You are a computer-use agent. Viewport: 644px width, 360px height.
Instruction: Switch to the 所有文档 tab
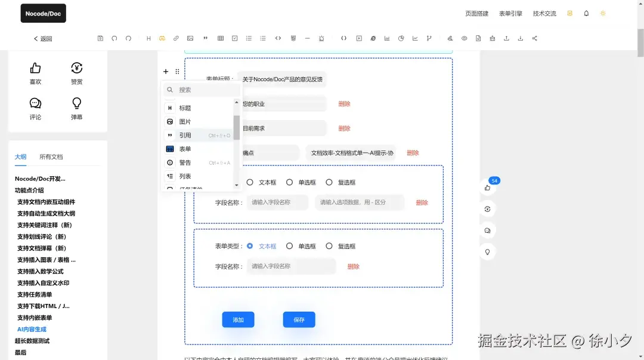51,156
